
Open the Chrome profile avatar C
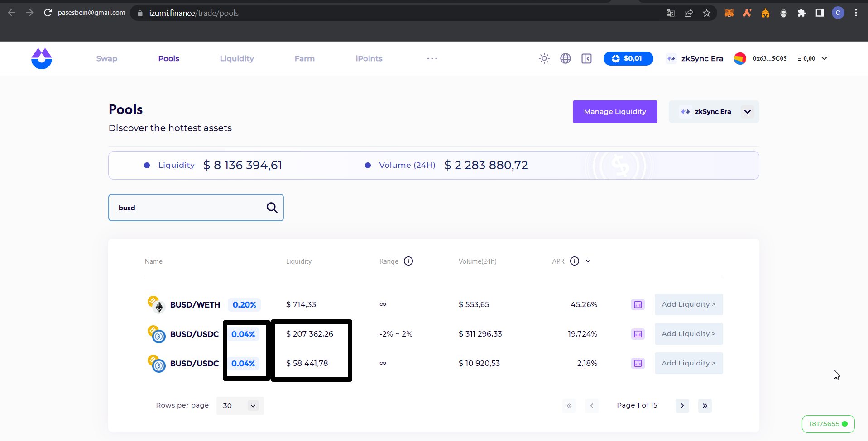[838, 13]
